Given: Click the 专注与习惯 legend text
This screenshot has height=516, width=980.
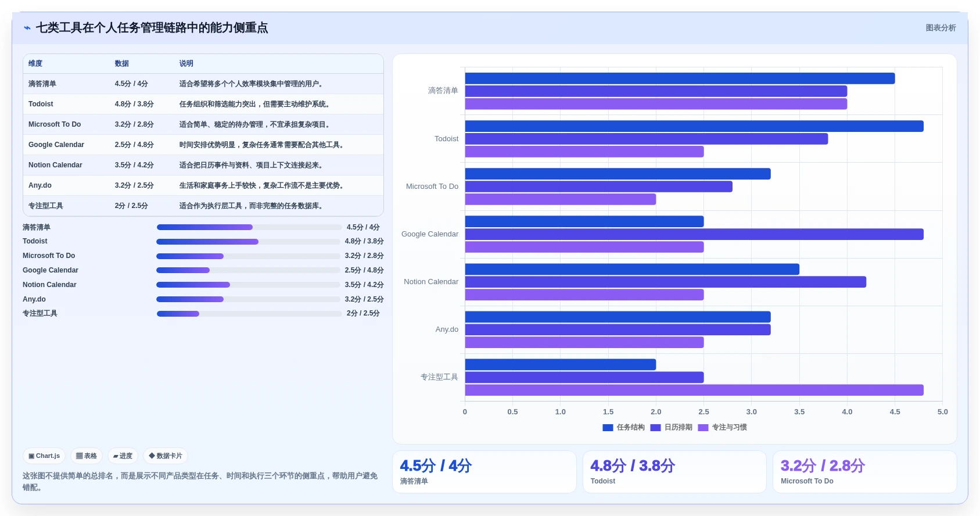Looking at the screenshot, I should (730, 428).
